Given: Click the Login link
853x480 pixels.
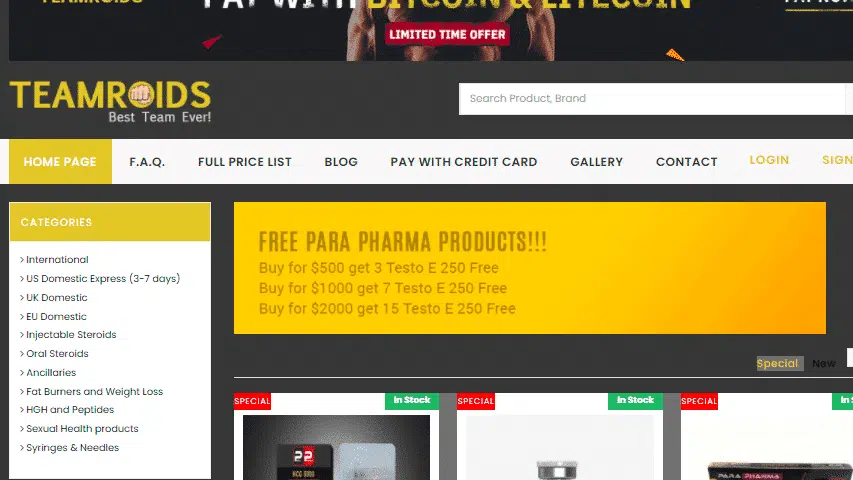Looking at the screenshot, I should [769, 160].
